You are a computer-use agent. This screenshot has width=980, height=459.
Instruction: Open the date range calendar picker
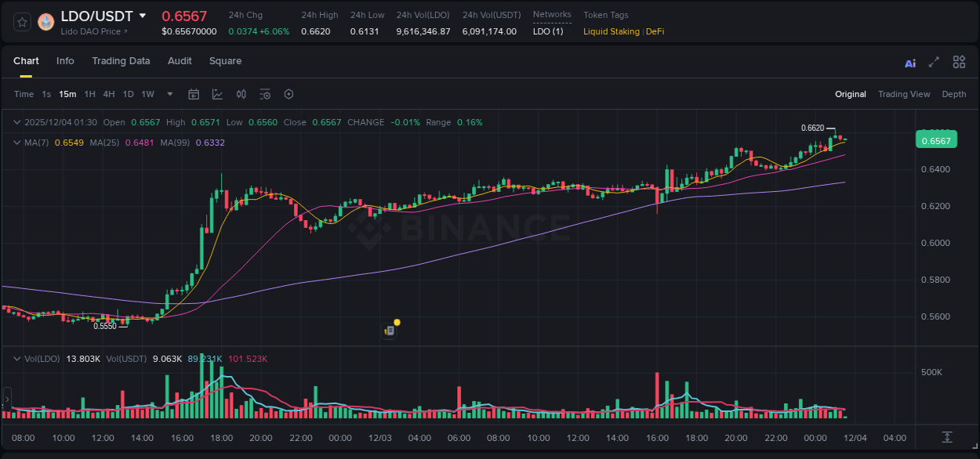(194, 94)
